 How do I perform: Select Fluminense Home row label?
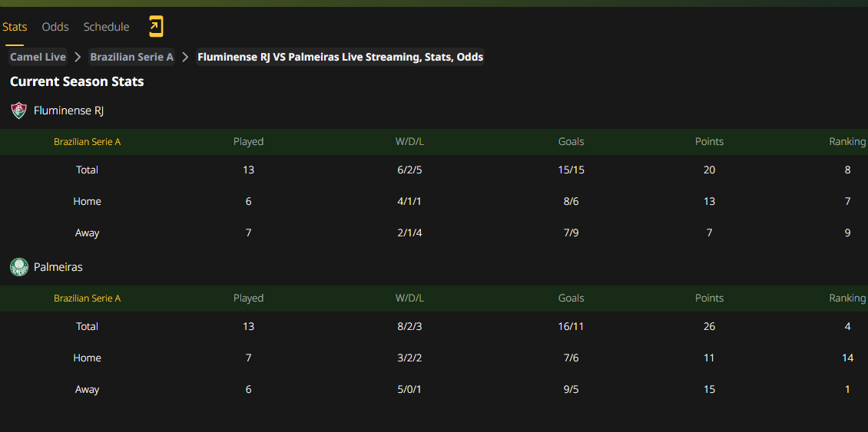coord(87,201)
